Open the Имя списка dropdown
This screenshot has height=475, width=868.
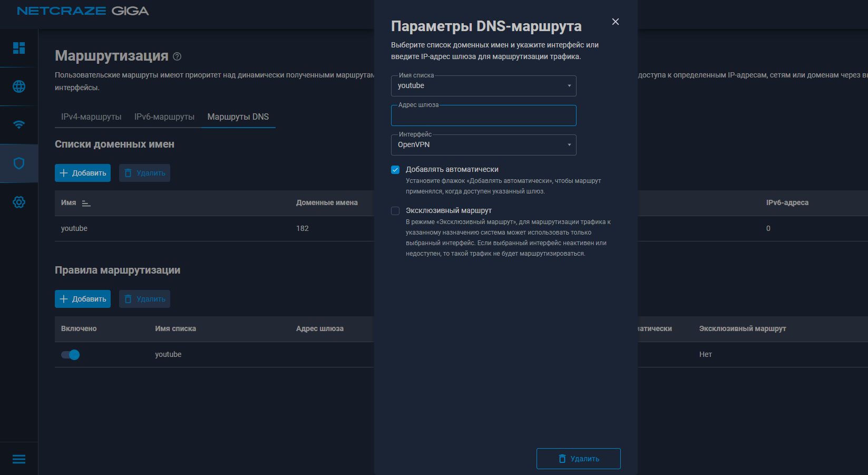483,86
